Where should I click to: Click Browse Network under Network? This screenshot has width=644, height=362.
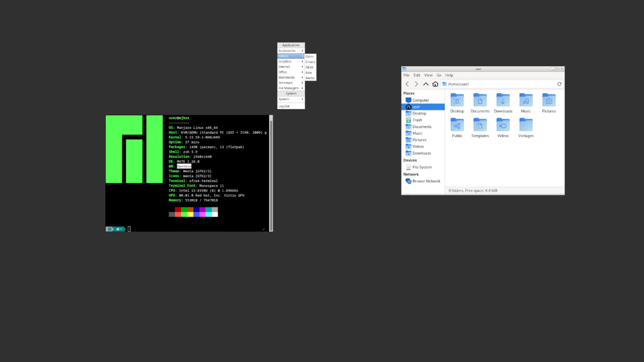(426, 181)
